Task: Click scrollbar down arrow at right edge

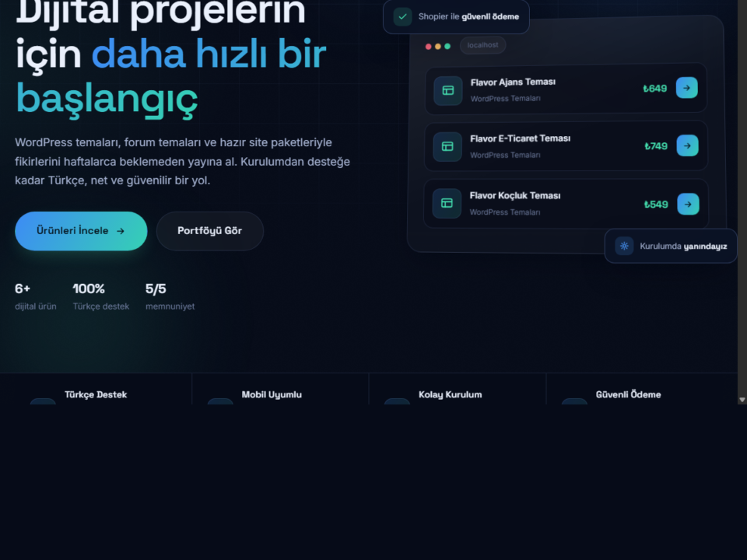Action: (x=742, y=400)
